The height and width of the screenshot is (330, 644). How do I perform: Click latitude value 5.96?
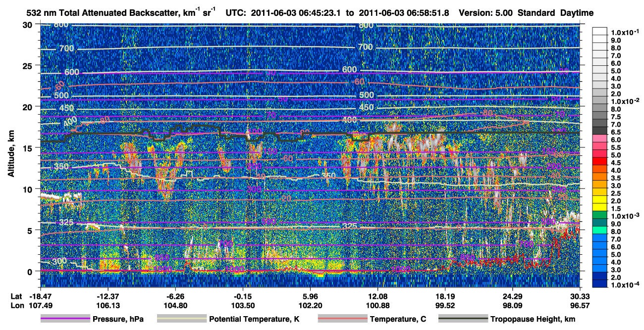tap(310, 296)
